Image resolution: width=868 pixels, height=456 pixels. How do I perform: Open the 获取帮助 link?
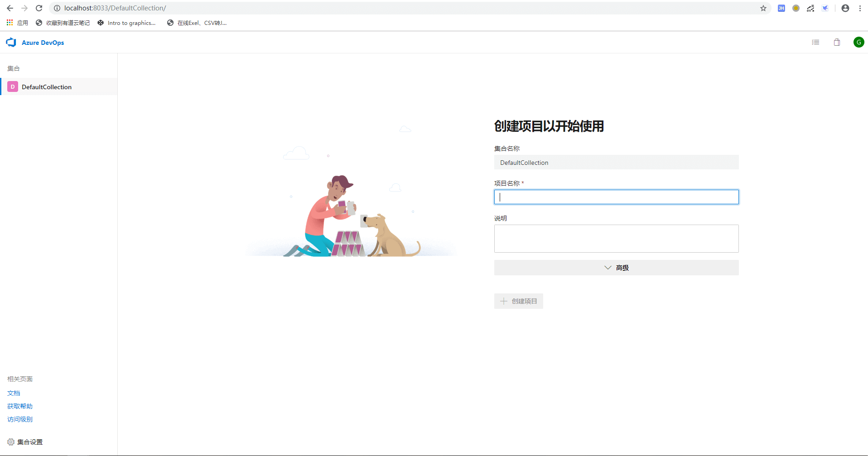click(x=20, y=406)
